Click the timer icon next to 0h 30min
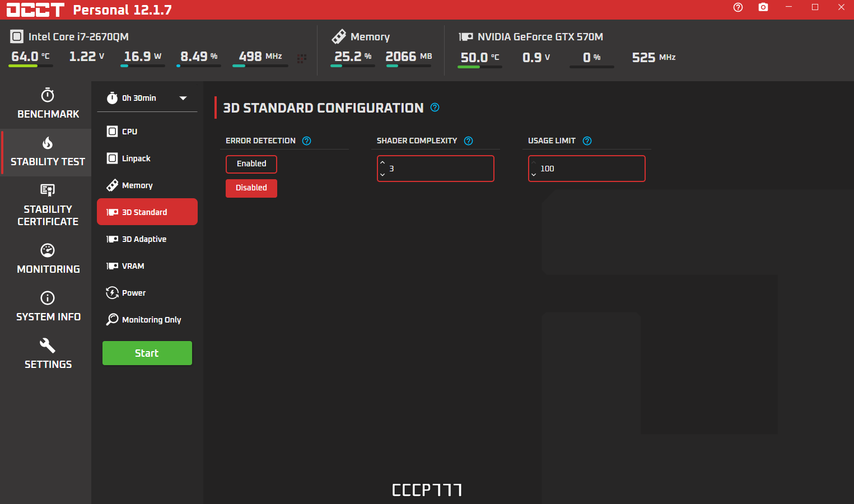The height and width of the screenshot is (504, 854). [112, 98]
